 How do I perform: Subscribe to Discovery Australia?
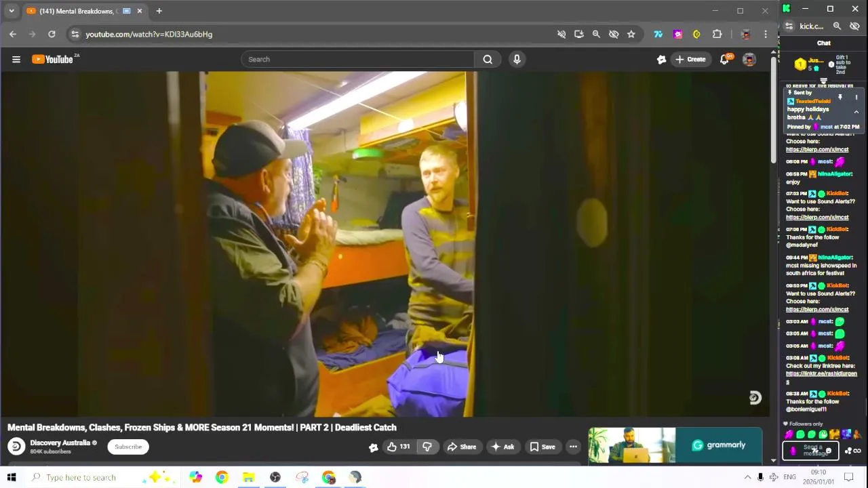click(x=128, y=447)
